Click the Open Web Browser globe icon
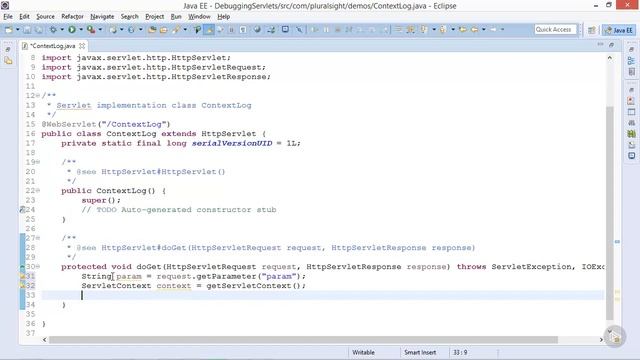Screen dimensions: 640x360 coord(257,30)
